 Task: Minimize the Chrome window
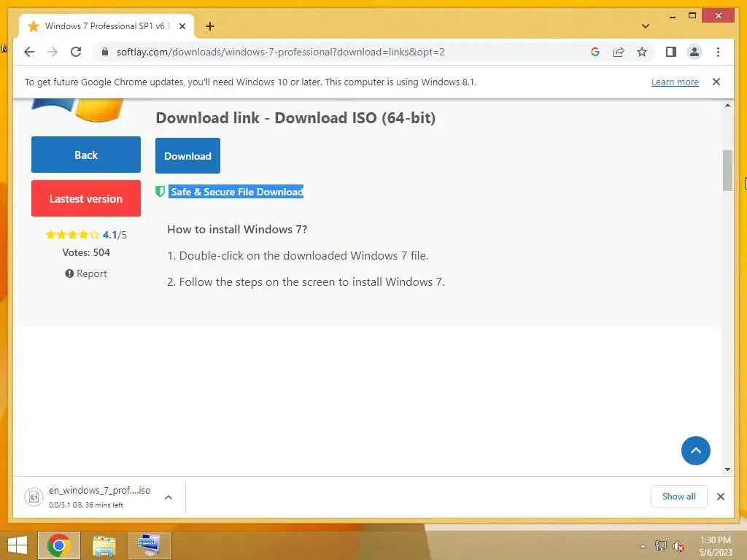pyautogui.click(x=672, y=16)
